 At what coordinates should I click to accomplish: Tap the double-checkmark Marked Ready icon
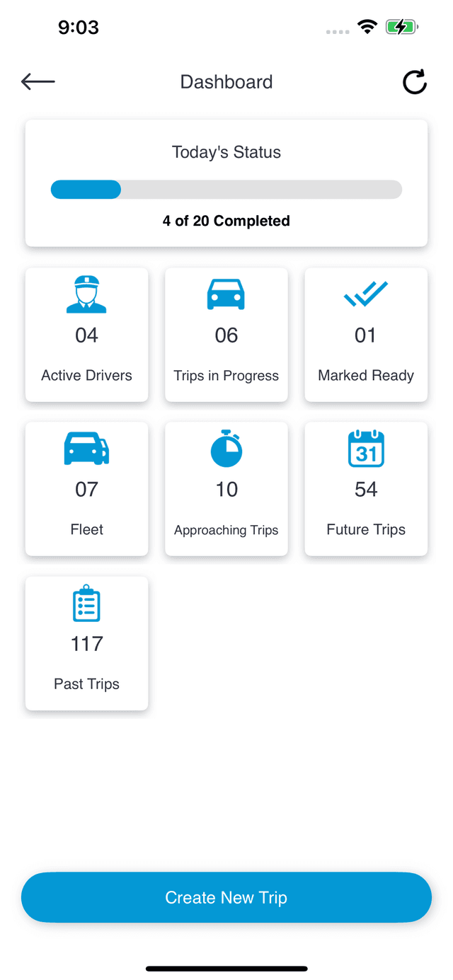pyautogui.click(x=366, y=294)
